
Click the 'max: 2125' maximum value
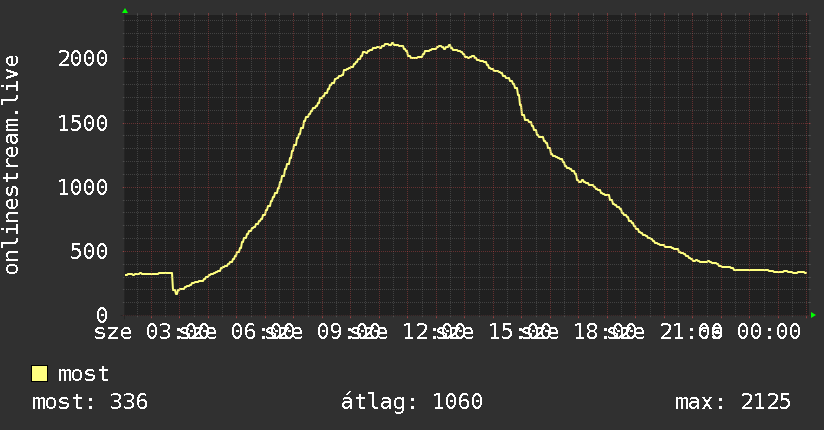733,402
